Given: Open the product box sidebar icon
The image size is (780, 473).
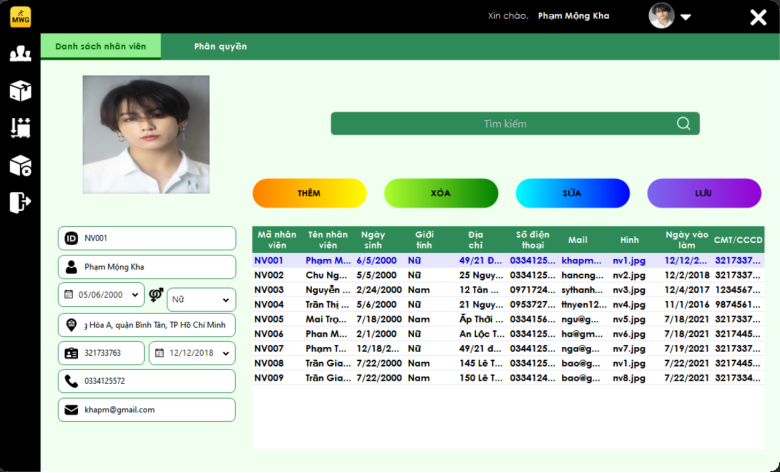Looking at the screenshot, I should [x=20, y=91].
